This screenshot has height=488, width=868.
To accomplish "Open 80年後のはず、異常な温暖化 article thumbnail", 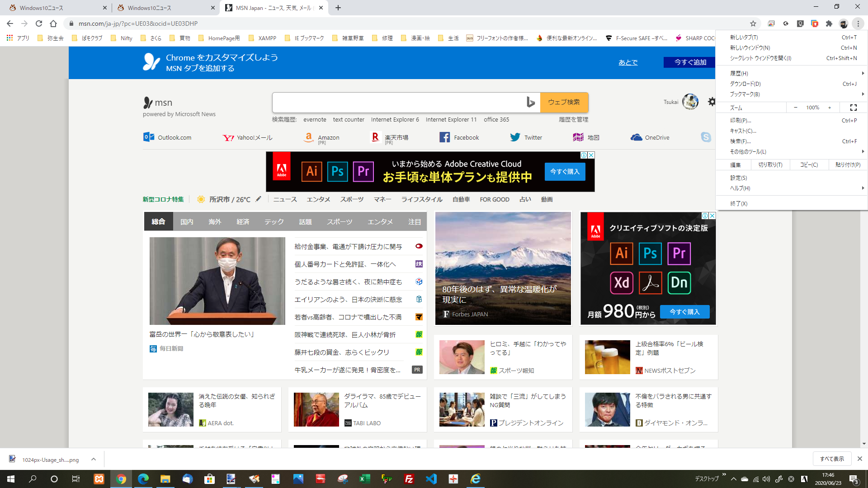I will (x=503, y=268).
